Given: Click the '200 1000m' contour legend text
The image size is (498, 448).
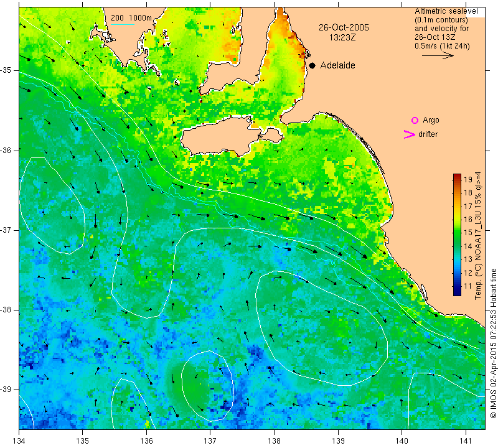Looking at the screenshot, I should click(x=131, y=18).
